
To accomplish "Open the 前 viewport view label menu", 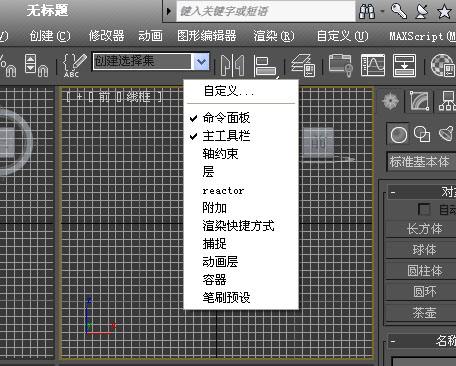I will 104,97.
